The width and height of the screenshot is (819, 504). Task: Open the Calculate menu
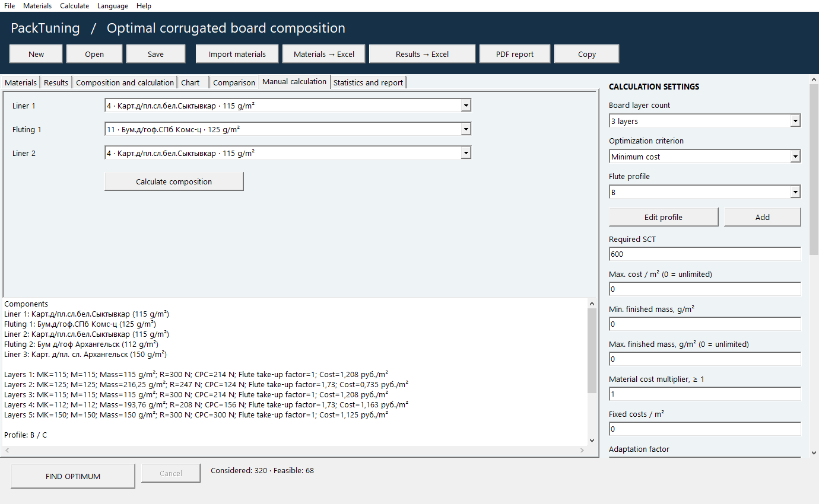(74, 6)
